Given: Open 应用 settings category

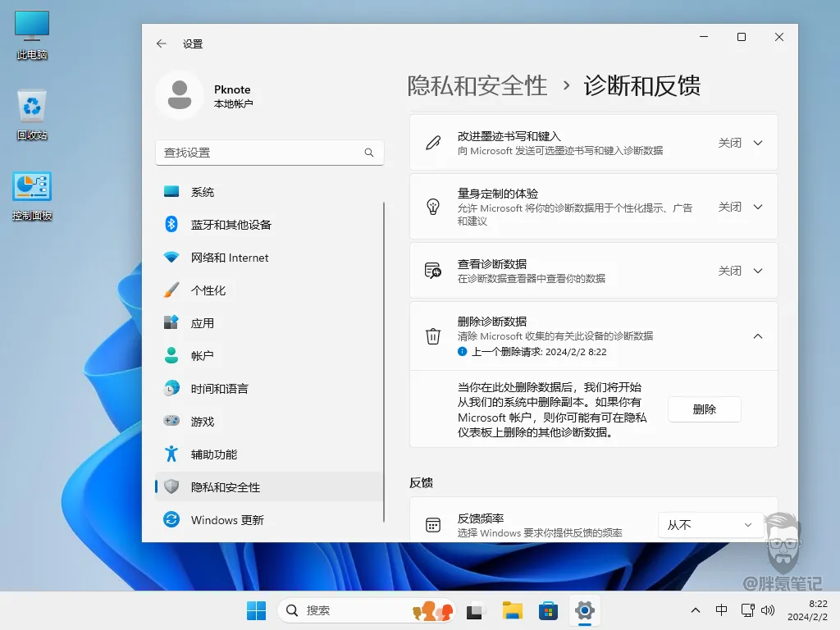Looking at the screenshot, I should coord(269,323).
